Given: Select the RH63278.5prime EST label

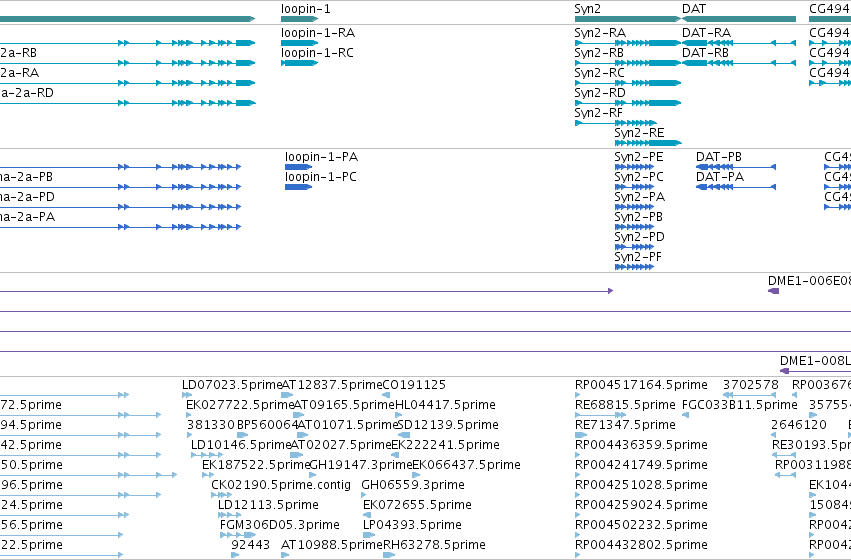Looking at the screenshot, I should pos(435,545).
